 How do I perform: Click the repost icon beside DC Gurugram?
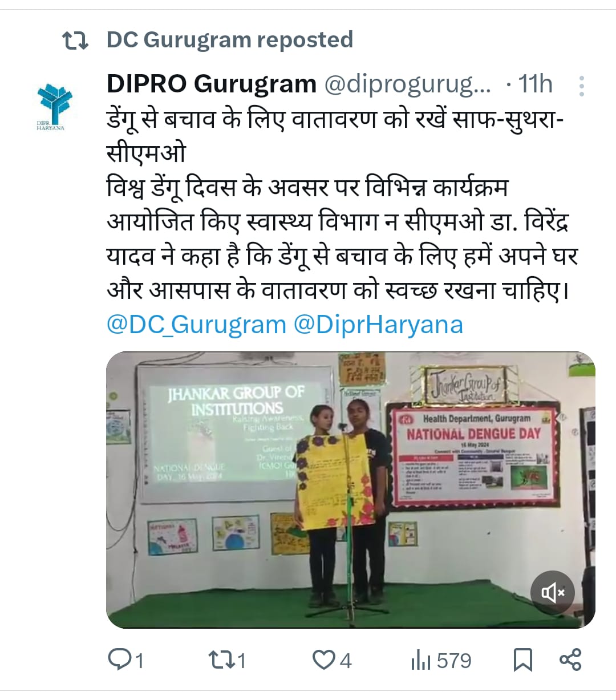[75, 41]
